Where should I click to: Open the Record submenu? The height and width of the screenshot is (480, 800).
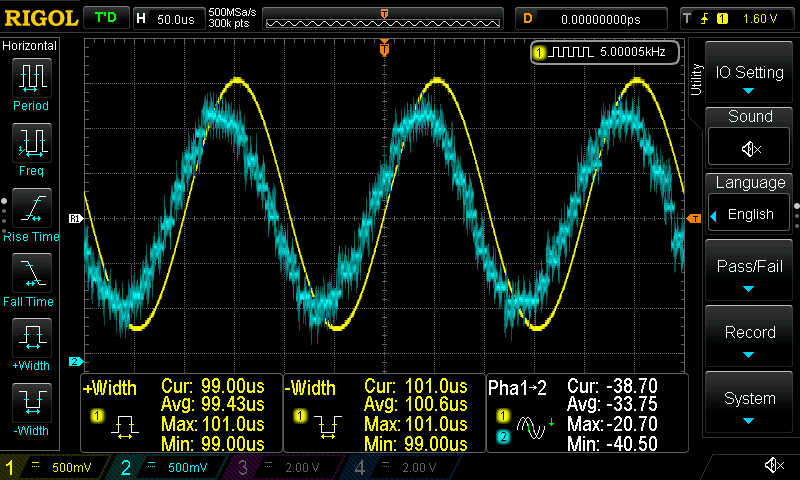pyautogui.click(x=750, y=338)
